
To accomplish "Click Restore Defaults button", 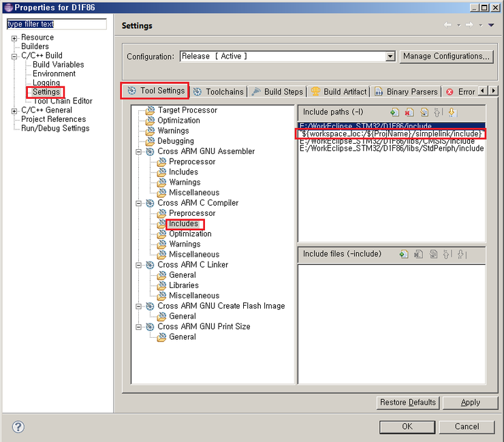I will [408, 402].
